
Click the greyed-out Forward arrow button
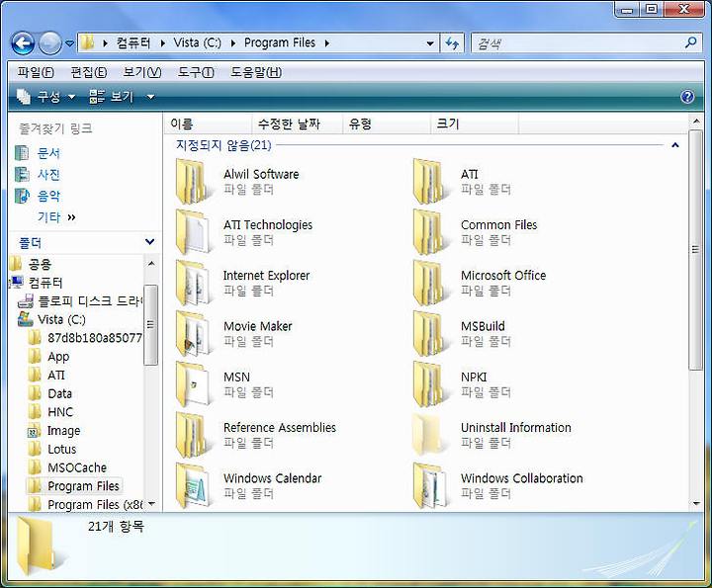tap(50, 43)
